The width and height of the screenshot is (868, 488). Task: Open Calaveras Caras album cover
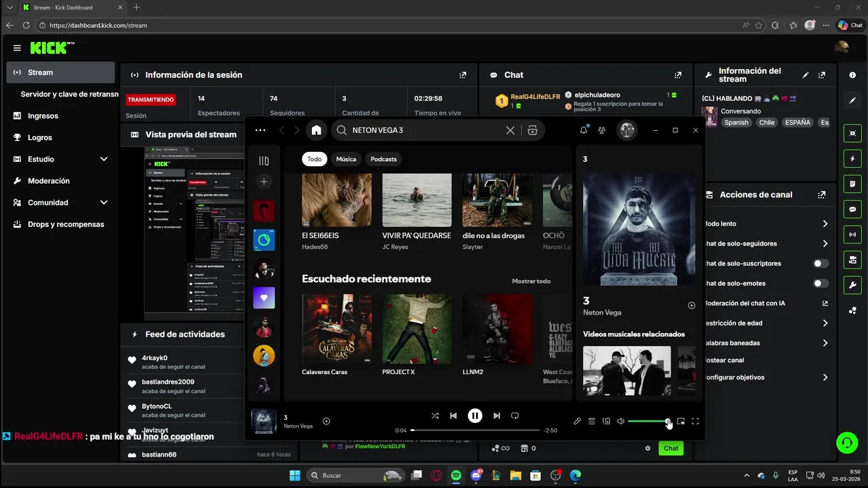coord(336,329)
